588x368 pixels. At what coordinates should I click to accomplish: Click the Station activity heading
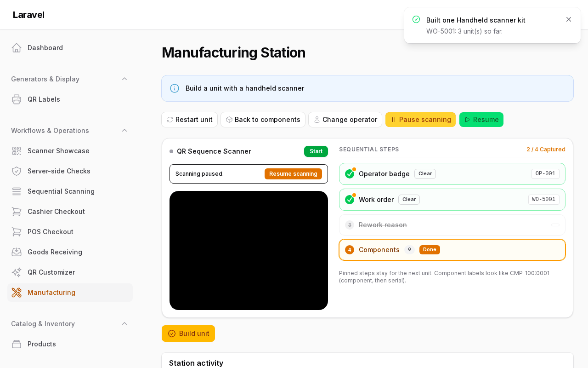click(196, 363)
